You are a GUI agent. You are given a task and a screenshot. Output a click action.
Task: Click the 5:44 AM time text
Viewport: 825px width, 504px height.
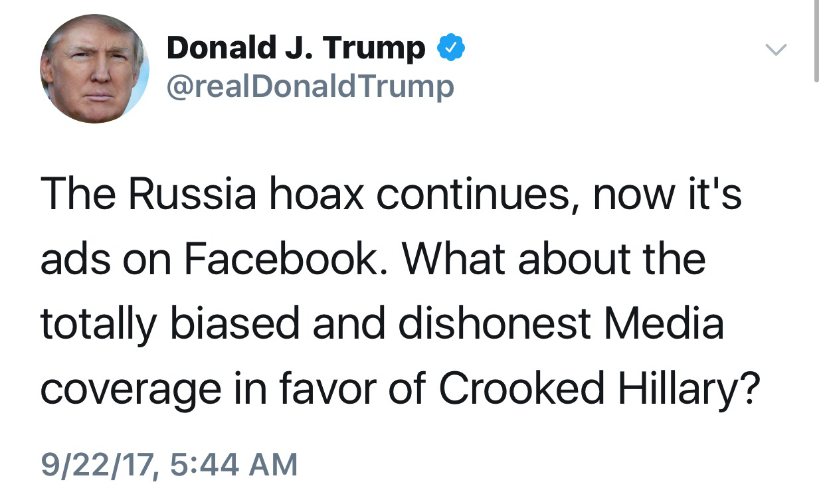point(234,463)
